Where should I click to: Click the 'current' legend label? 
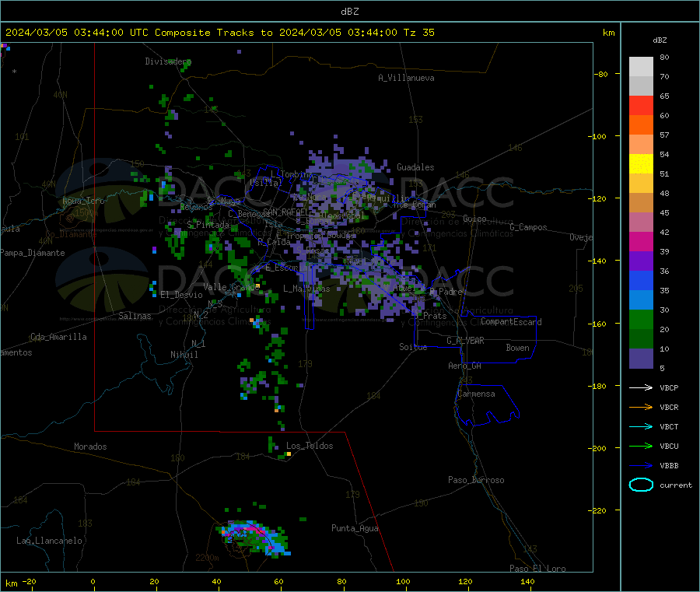coord(675,485)
